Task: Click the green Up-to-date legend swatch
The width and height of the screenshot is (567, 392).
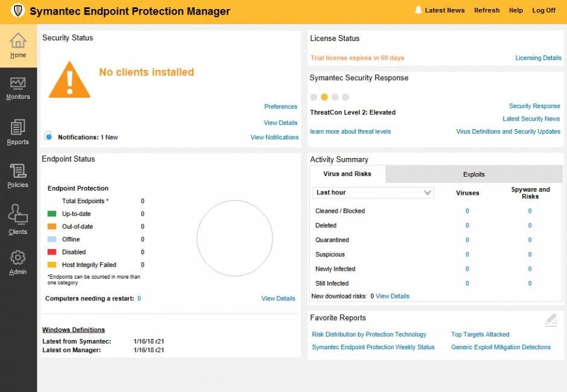Action: point(52,213)
